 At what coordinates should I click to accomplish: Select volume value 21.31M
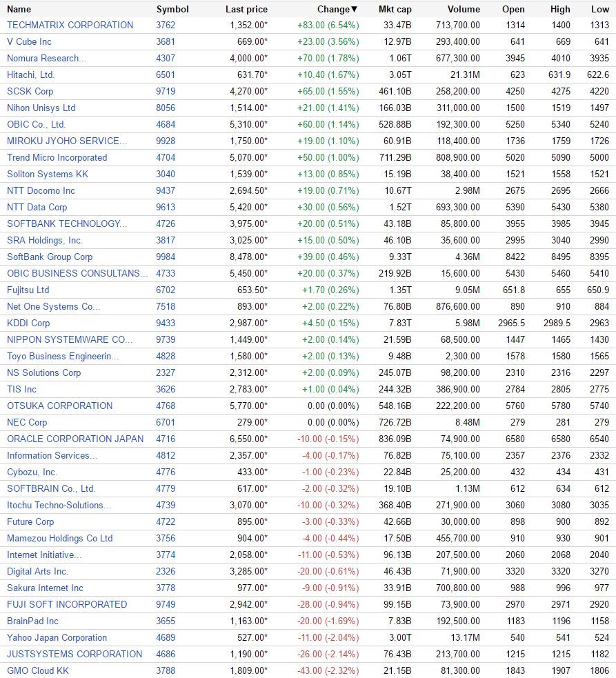coord(465,74)
